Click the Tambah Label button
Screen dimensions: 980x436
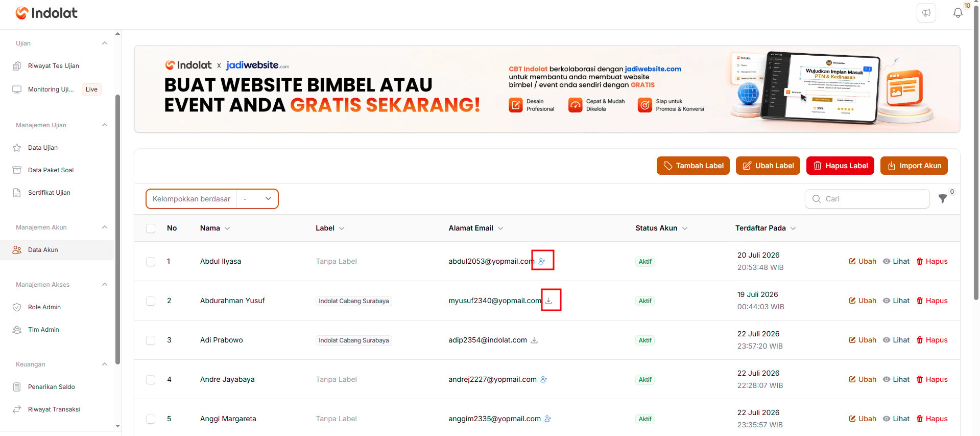[693, 166]
